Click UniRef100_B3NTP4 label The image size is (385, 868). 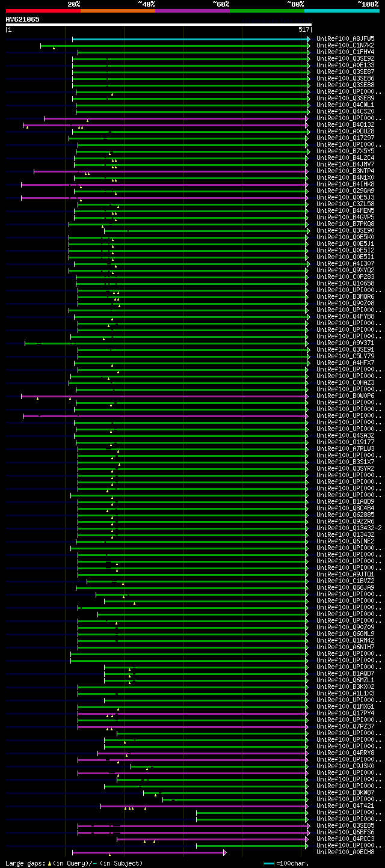pyautogui.click(x=345, y=171)
